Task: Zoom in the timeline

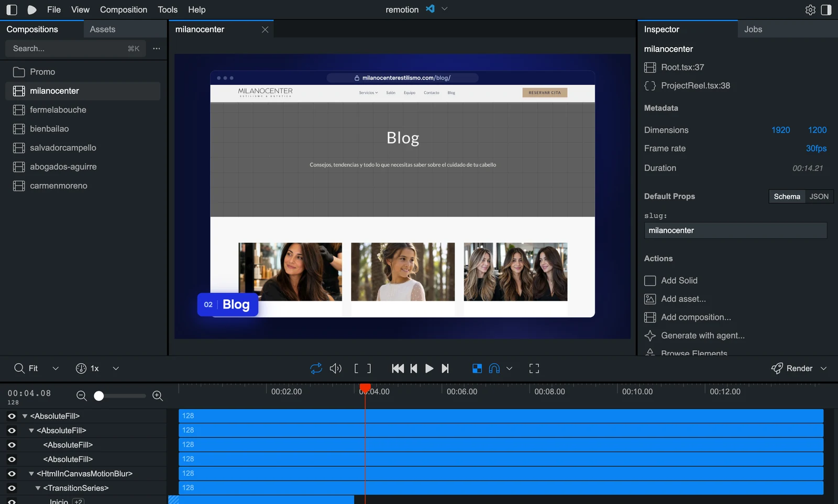Action: [x=158, y=396]
